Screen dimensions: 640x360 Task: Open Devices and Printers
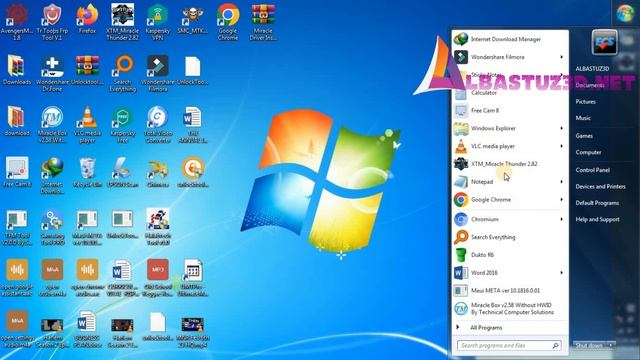click(x=600, y=187)
